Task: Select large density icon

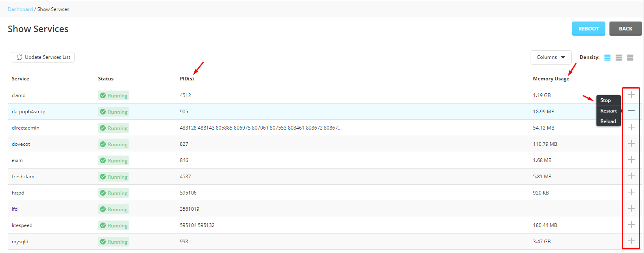Action: tap(630, 58)
